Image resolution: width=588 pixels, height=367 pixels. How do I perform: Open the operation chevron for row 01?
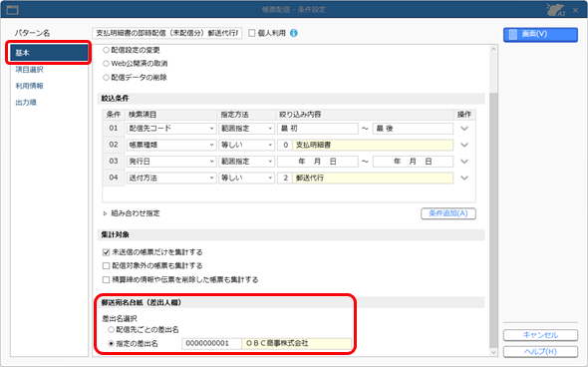tap(464, 129)
